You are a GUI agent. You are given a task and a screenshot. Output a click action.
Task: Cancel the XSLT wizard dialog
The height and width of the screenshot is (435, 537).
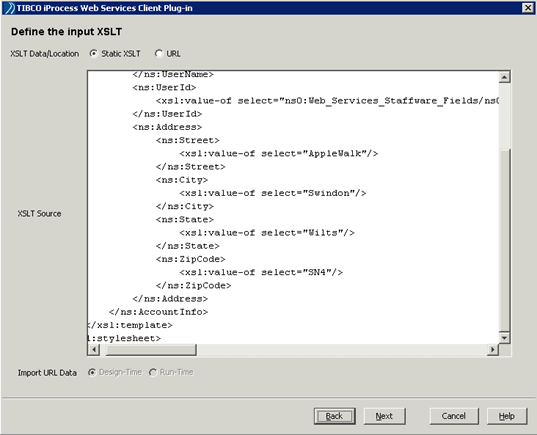coord(454,416)
